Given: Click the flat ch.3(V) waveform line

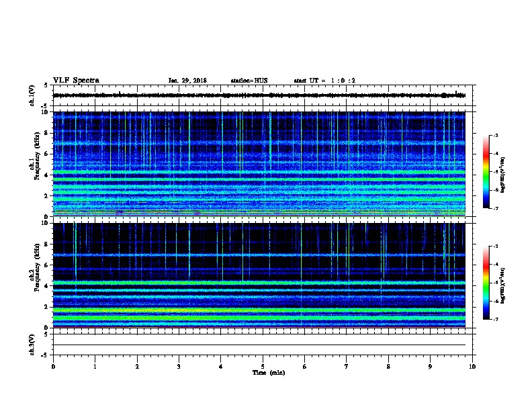Looking at the screenshot, I should click(x=259, y=345).
